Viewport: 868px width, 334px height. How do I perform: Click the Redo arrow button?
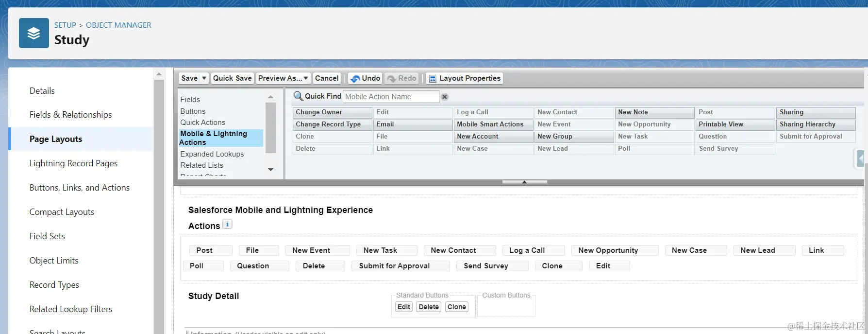click(401, 78)
